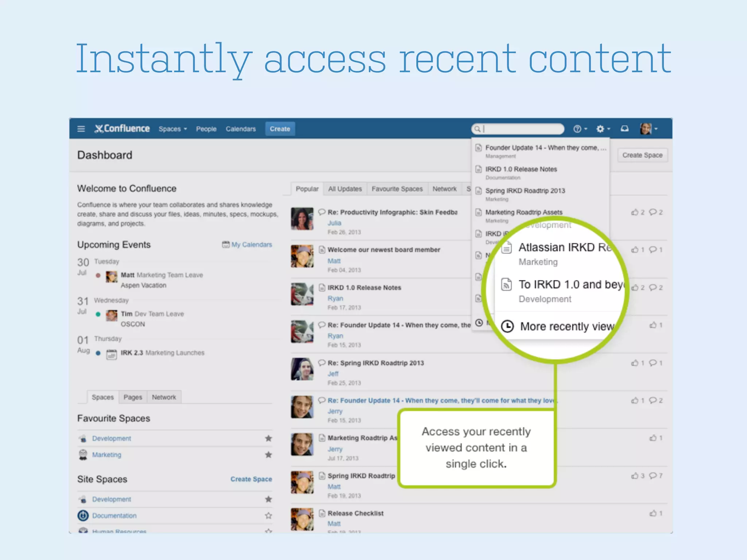Click page icon beside IRKD 1.0 Release Notes result
Image resolution: width=747 pixels, height=560 pixels.
click(x=479, y=169)
